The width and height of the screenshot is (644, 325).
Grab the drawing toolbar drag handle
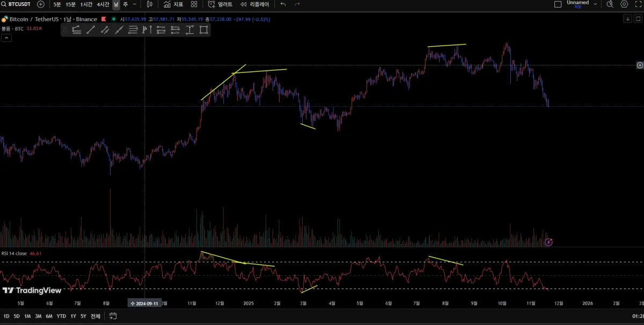click(65, 30)
